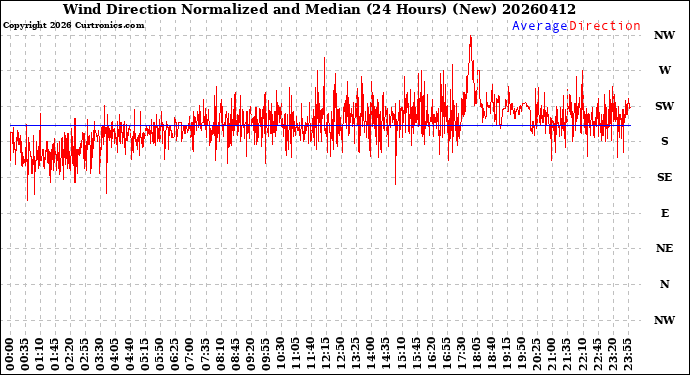Click the 20:25 time axis label
This screenshot has height=375, width=690.
(x=536, y=354)
